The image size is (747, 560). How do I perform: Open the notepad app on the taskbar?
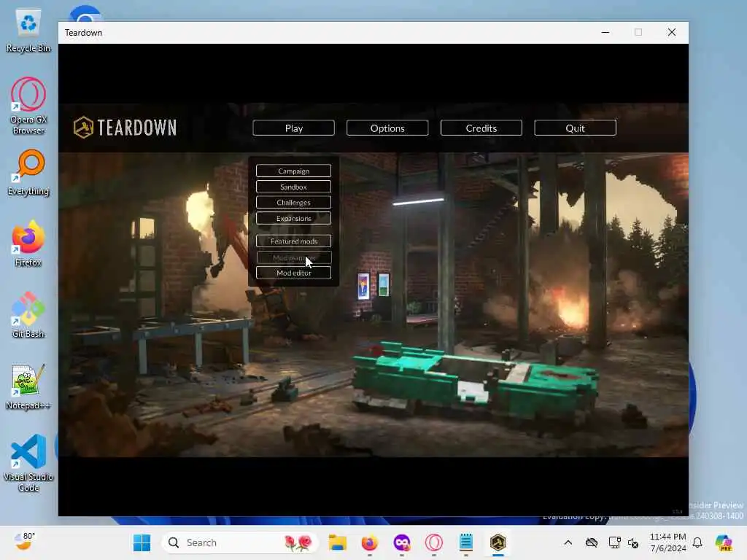click(x=466, y=542)
